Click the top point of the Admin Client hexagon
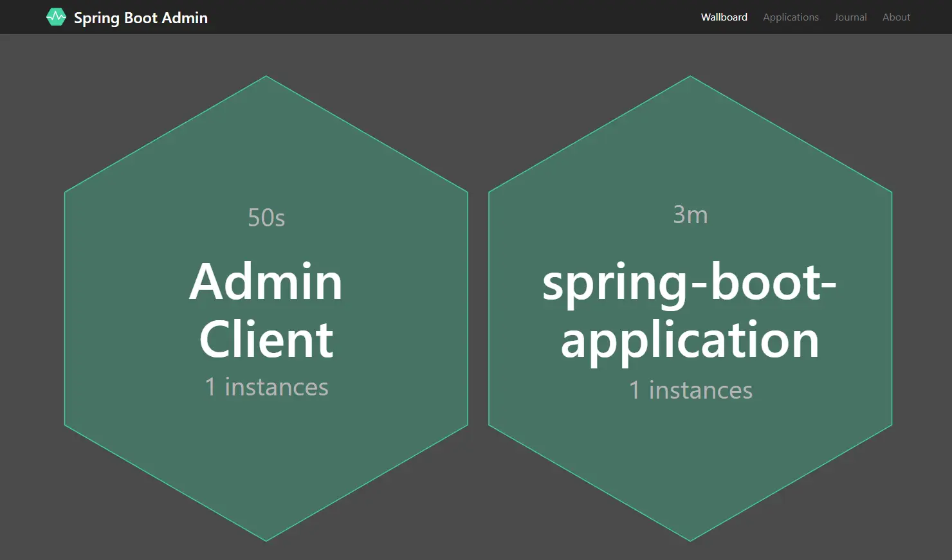 click(x=266, y=77)
